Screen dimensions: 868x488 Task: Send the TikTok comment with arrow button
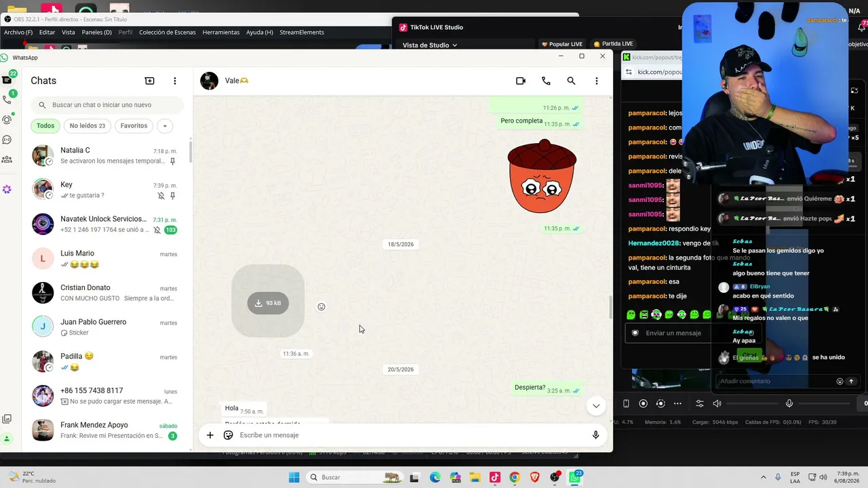[851, 382]
